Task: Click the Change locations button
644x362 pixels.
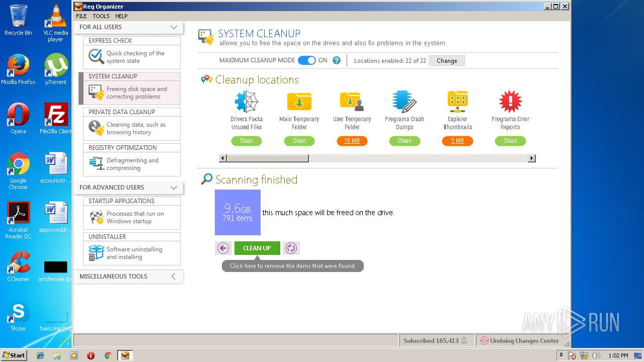Action: click(x=447, y=61)
